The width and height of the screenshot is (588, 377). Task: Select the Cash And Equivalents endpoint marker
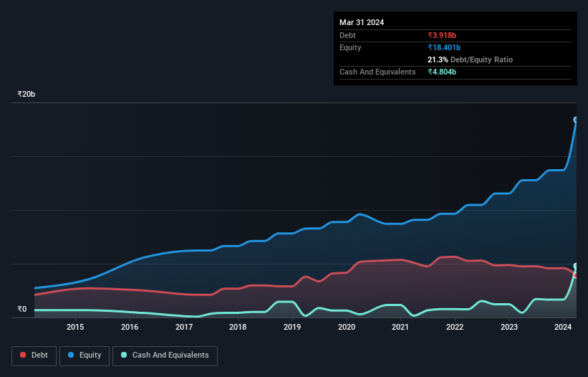576,266
